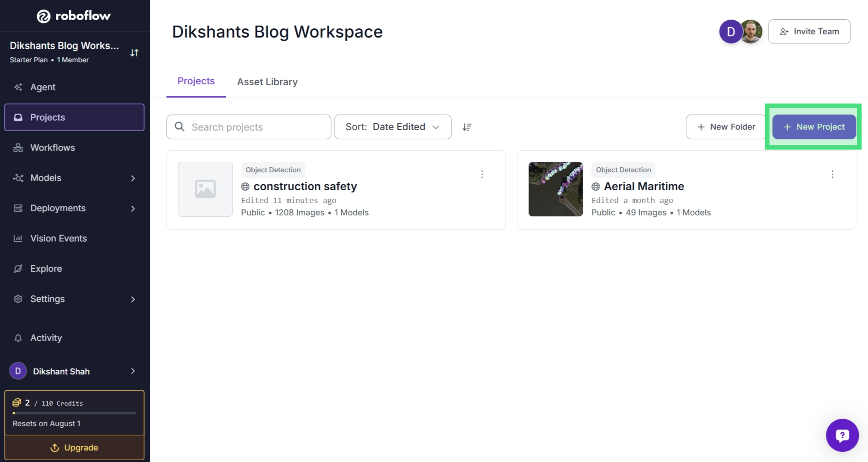Click the public globe icon on Aerial Maritime
This screenshot has width=868, height=462.
[595, 187]
